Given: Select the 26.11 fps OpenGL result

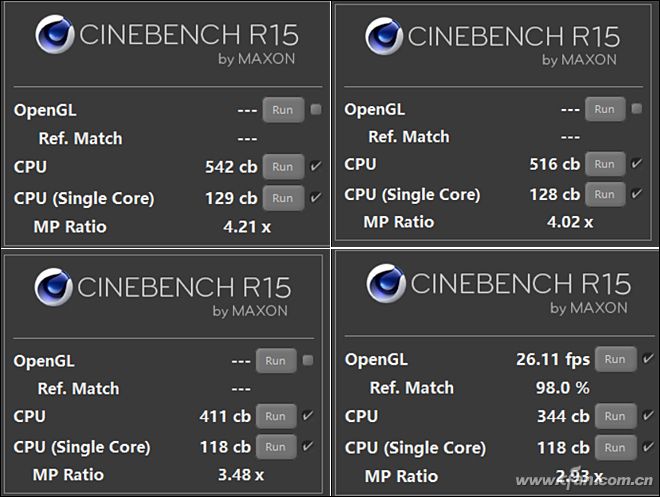Looking at the screenshot, I should tap(553, 359).
